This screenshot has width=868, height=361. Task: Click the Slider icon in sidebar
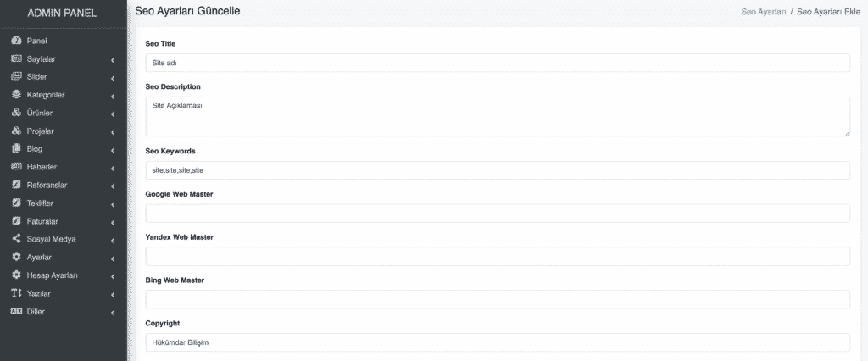(x=16, y=77)
